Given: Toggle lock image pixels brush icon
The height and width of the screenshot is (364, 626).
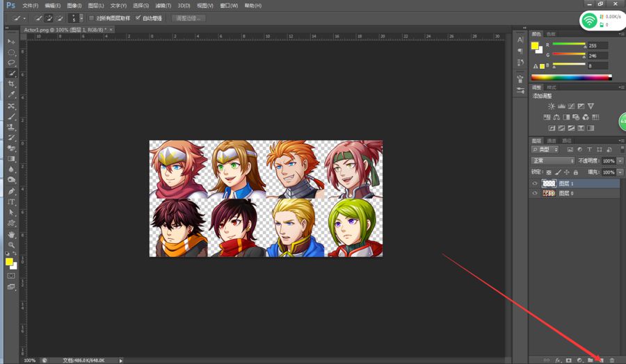Looking at the screenshot, I should coord(558,172).
